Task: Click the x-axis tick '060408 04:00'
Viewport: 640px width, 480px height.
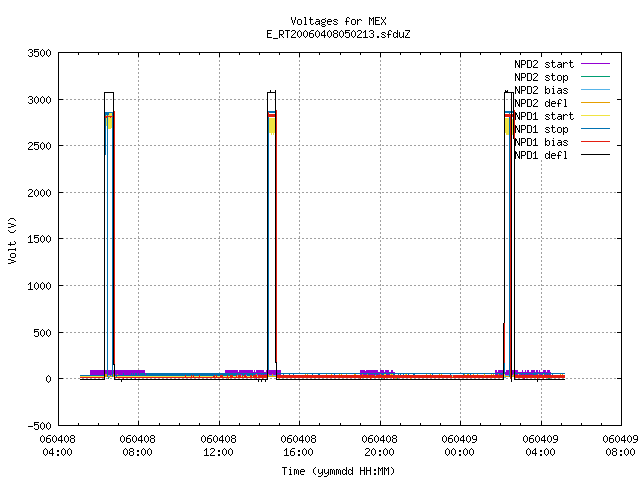Action: pos(58,446)
